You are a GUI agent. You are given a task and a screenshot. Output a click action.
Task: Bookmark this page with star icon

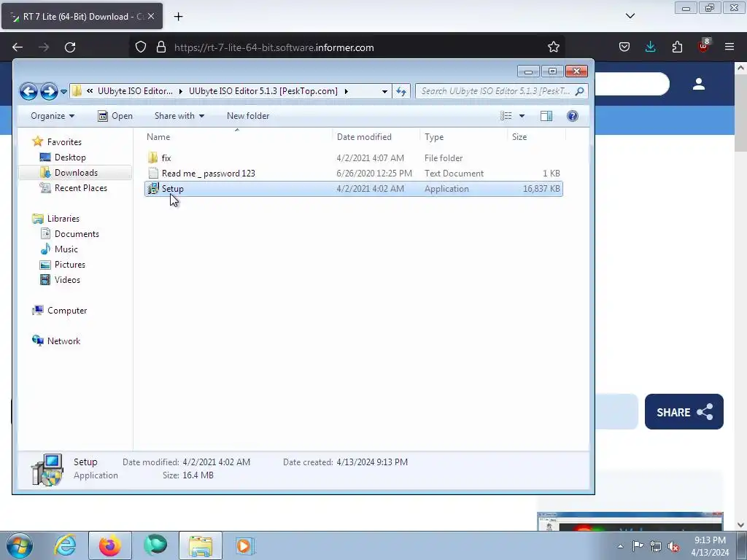[x=553, y=47]
